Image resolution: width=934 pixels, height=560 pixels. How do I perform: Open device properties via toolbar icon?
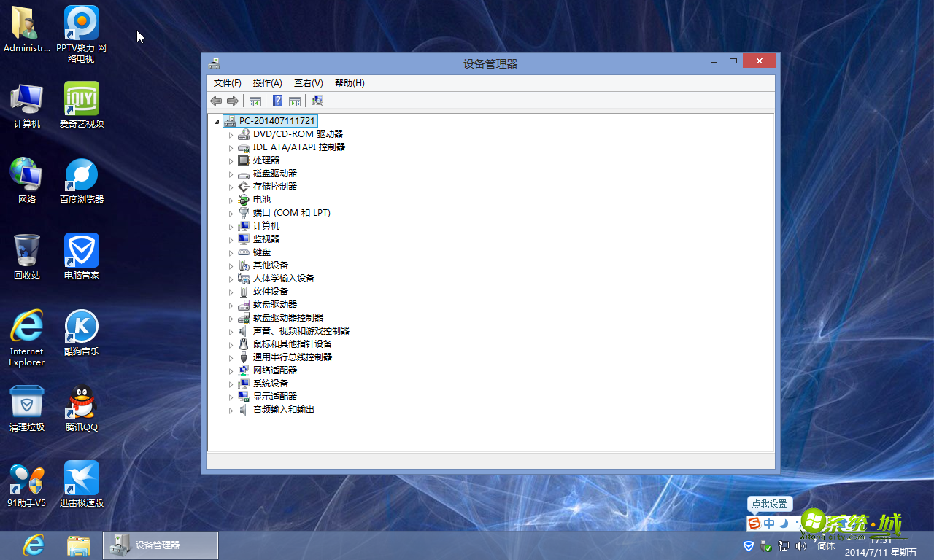(295, 100)
